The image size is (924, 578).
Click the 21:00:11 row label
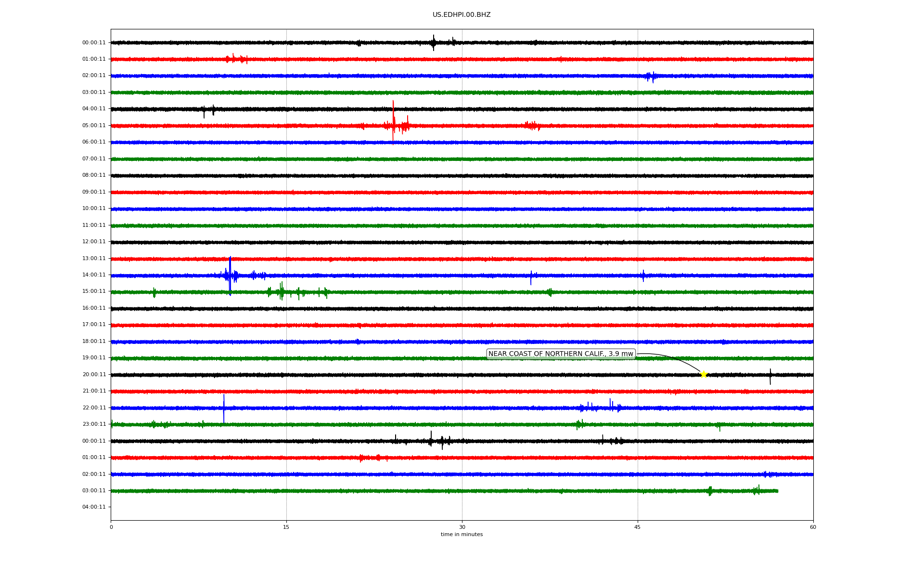[94, 391]
